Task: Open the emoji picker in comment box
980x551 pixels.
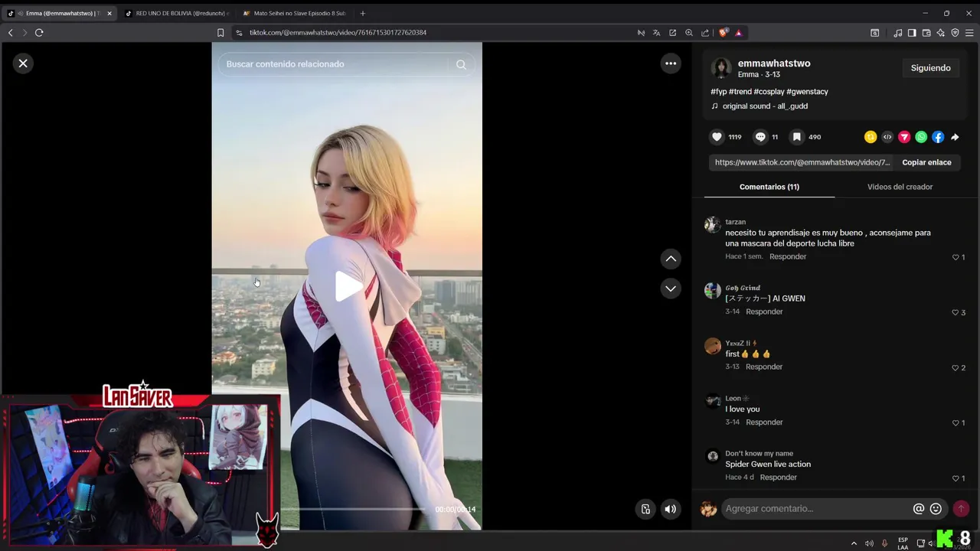Action: pos(936,509)
